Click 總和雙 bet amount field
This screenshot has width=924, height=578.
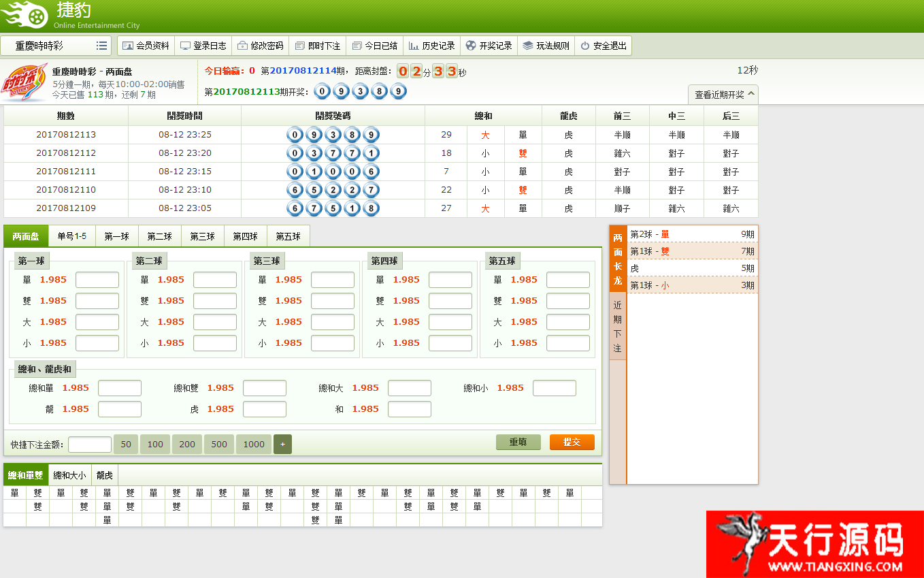coord(265,388)
